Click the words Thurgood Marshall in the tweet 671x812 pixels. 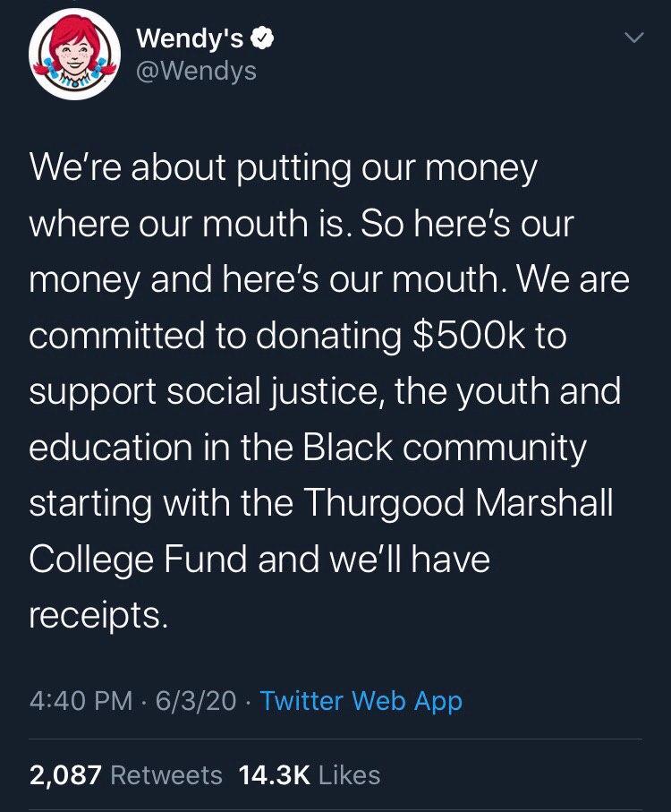458,503
